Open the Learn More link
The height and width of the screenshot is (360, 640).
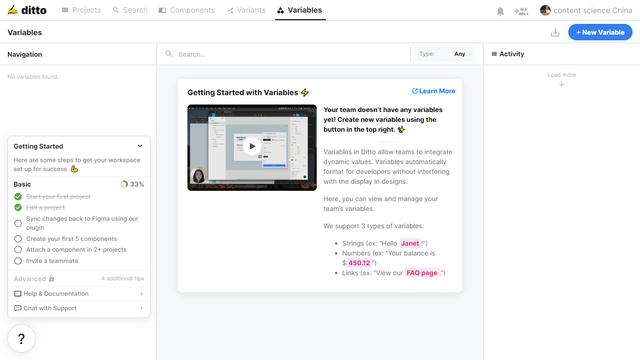click(x=433, y=91)
